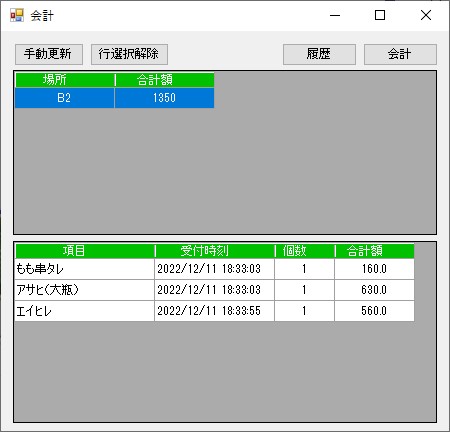
Task: Select the 1350 total cell
Action: (164, 98)
